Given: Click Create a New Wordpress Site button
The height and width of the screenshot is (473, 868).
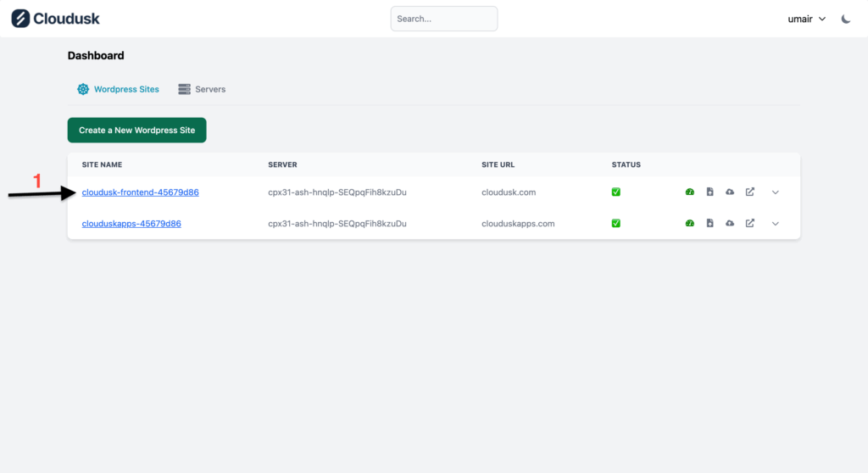Looking at the screenshot, I should (x=136, y=131).
